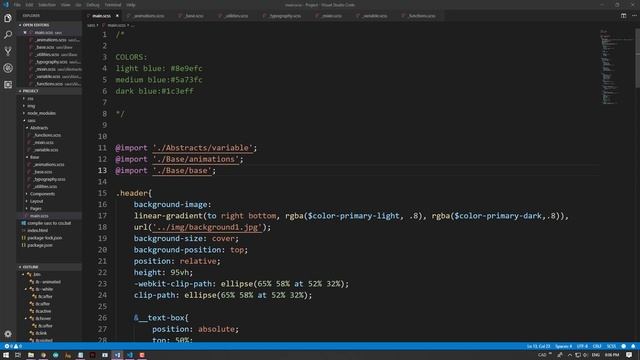Open Windows Action Center notifications
640x360 pixels.
[629, 355]
